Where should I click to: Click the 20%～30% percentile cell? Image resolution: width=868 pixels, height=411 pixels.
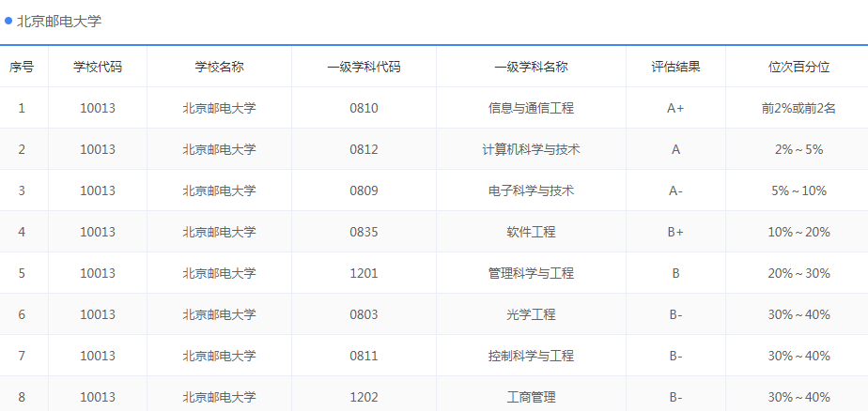tap(798, 273)
